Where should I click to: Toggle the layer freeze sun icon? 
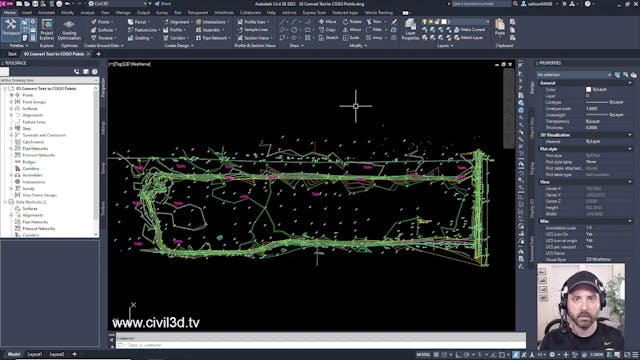431,22
